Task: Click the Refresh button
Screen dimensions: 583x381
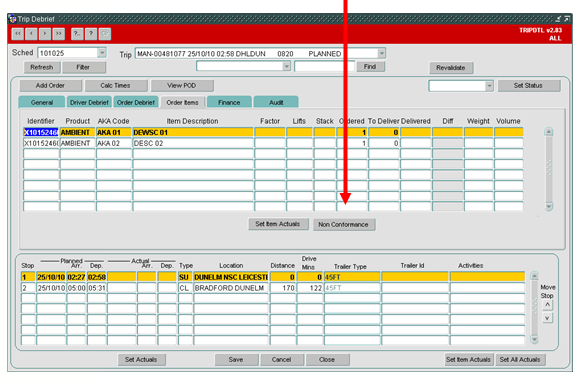Action: pos(42,67)
